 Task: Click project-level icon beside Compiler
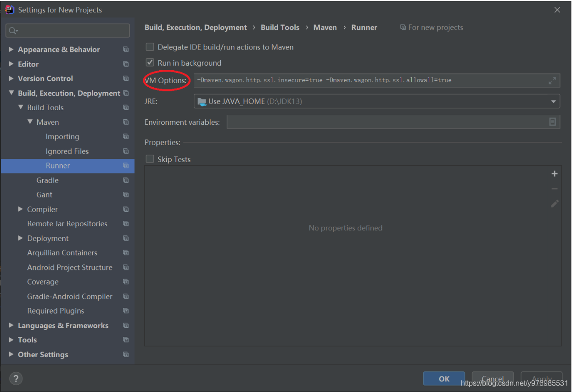tap(126, 209)
